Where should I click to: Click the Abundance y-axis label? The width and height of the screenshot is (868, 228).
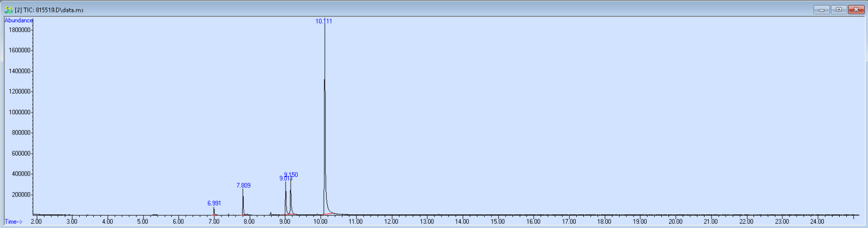tap(19, 21)
